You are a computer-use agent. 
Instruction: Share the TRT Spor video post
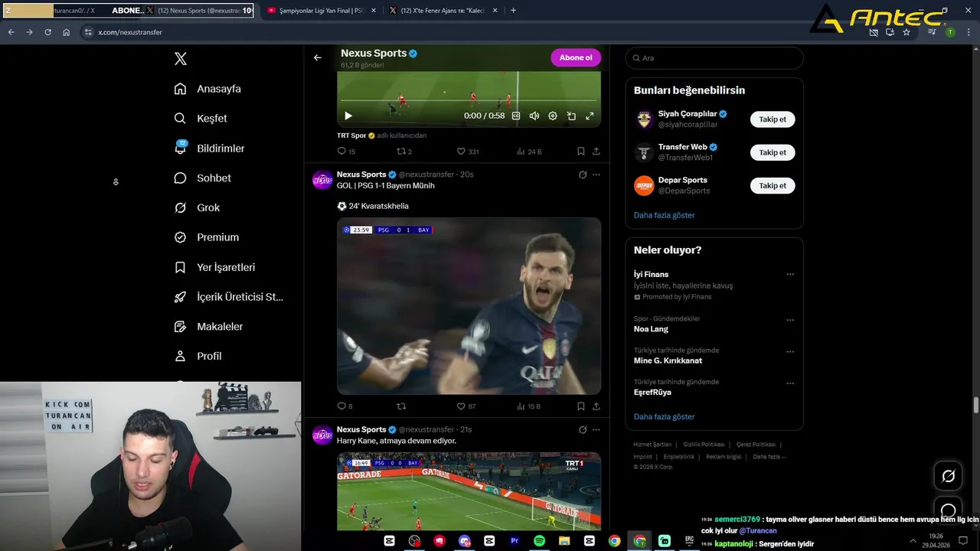[596, 152]
